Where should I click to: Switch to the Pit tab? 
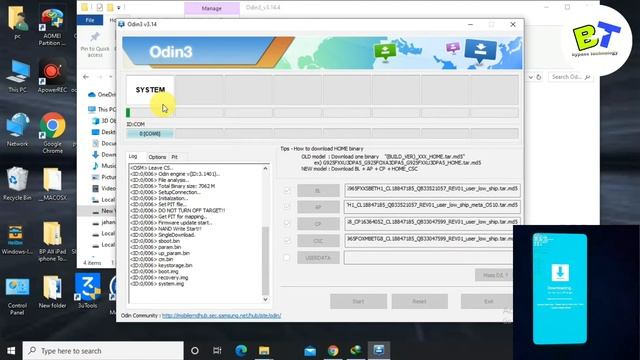coord(174,157)
